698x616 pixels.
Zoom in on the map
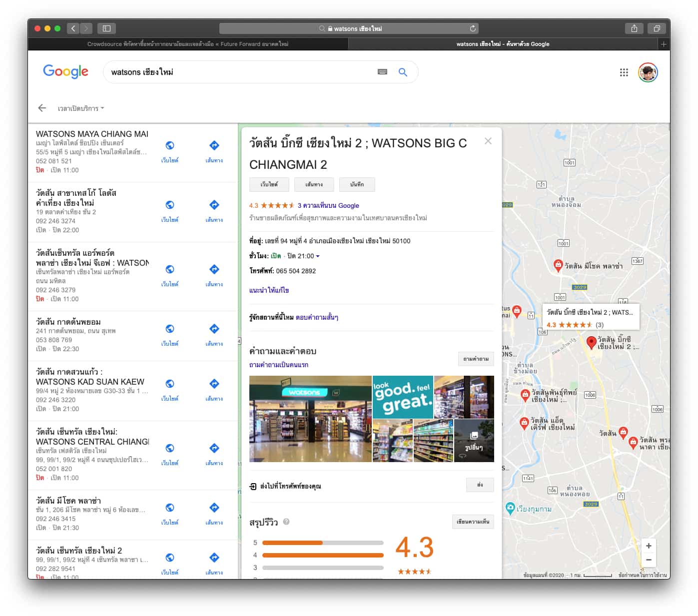tap(649, 546)
